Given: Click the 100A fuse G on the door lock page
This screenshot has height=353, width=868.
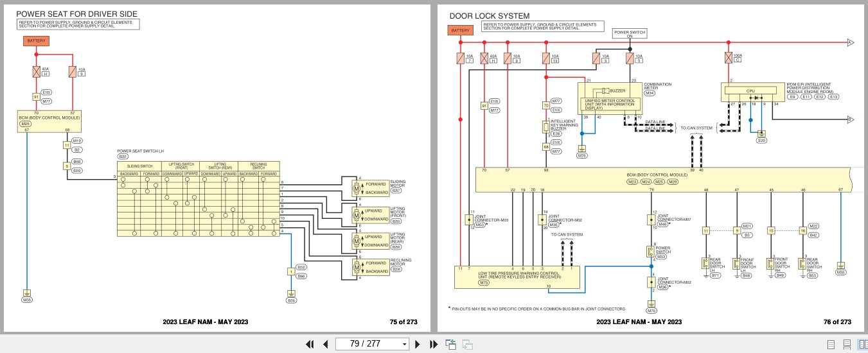Looking at the screenshot, I should tap(729, 58).
